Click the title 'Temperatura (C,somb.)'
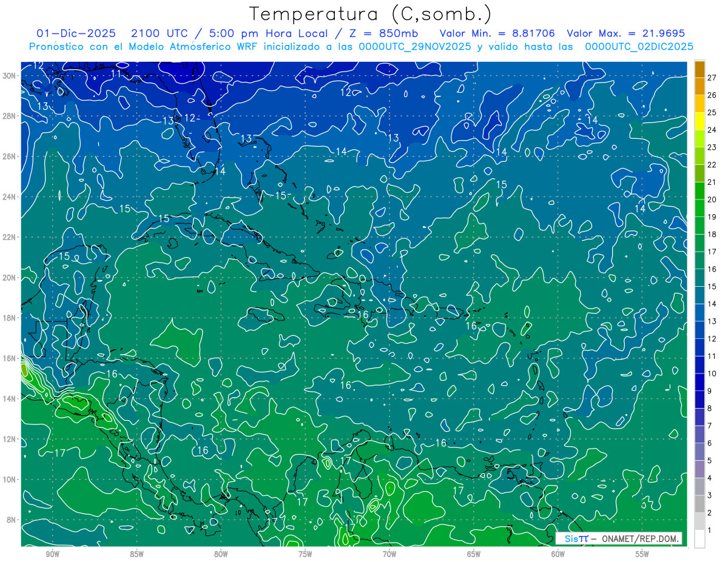 coord(371,14)
